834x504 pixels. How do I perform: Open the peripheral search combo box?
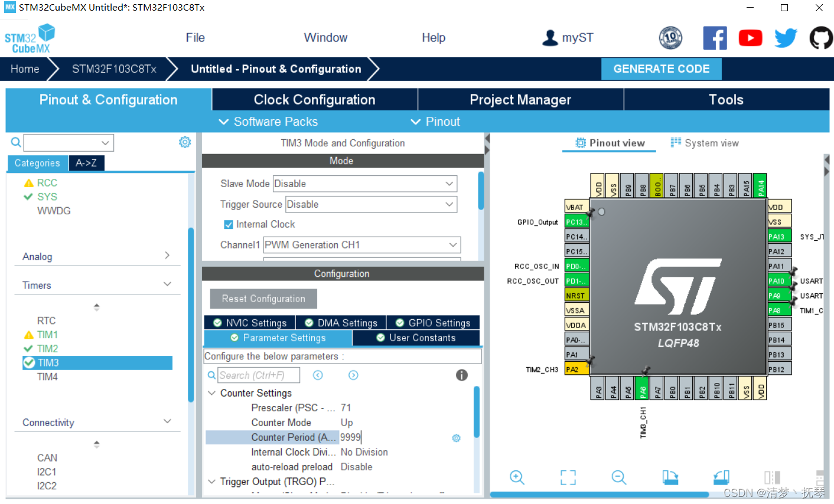pos(69,143)
